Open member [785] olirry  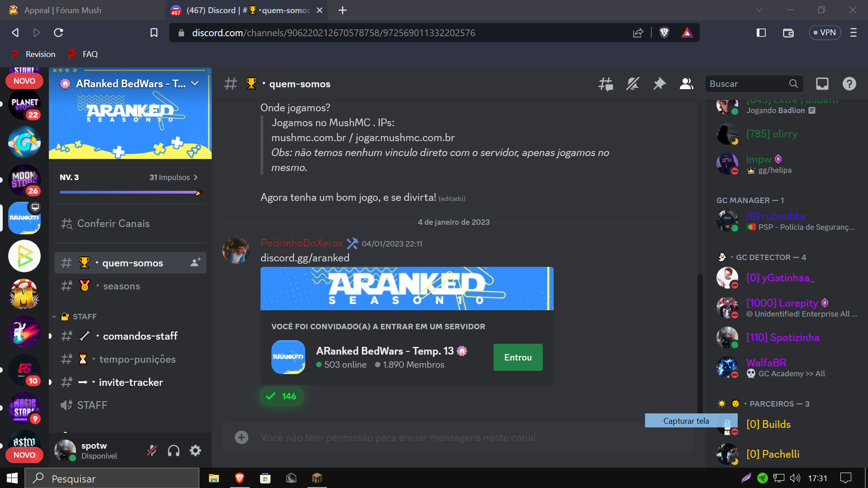coord(786,134)
